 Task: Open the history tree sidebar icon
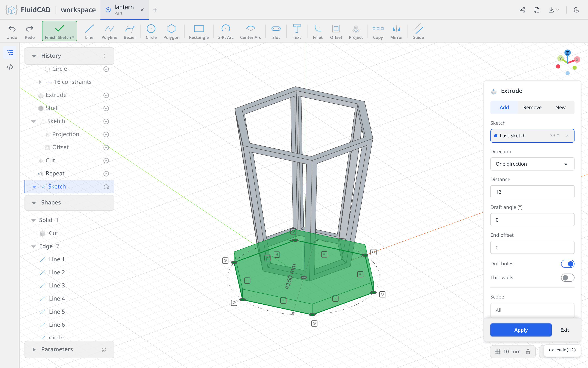[10, 52]
